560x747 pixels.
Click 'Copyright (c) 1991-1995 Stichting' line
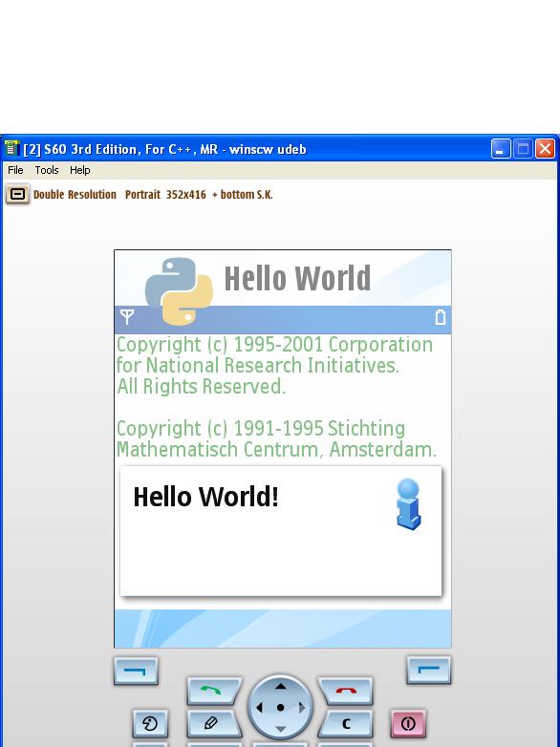click(x=261, y=428)
